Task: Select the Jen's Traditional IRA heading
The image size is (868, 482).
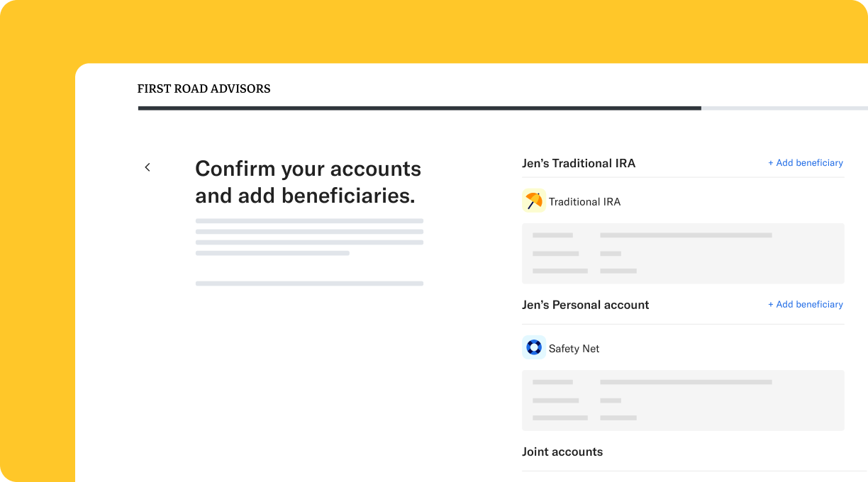Action: coord(579,163)
